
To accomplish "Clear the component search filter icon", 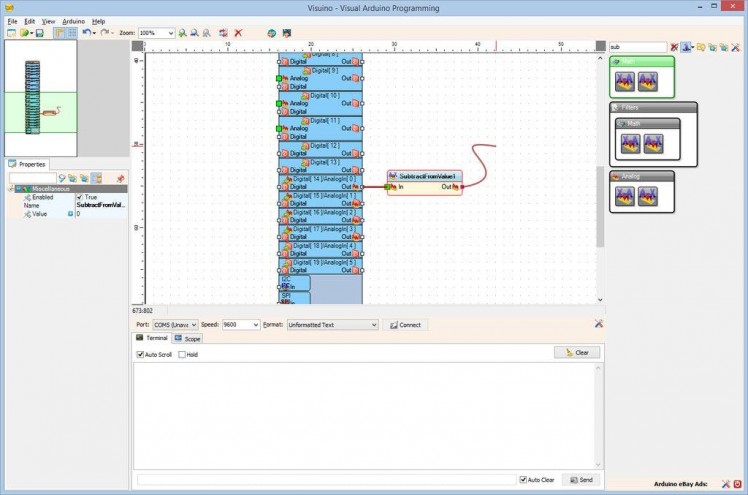I will (x=674, y=47).
